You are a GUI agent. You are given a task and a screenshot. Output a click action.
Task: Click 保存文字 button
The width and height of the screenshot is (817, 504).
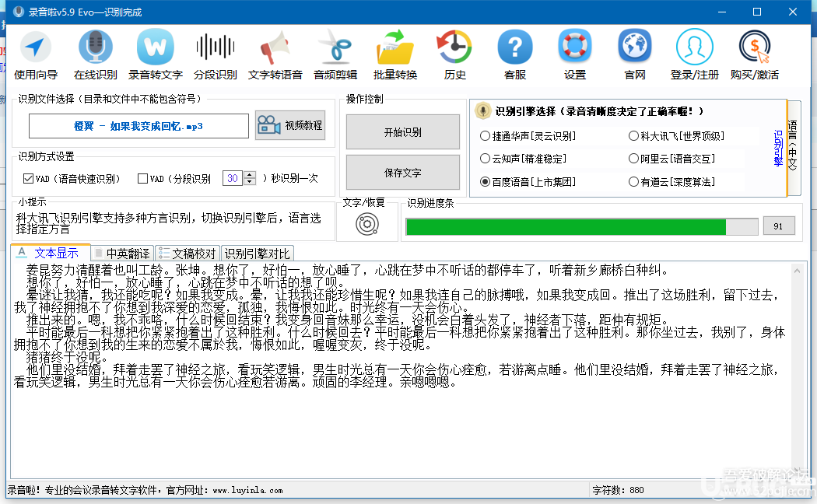(x=403, y=173)
